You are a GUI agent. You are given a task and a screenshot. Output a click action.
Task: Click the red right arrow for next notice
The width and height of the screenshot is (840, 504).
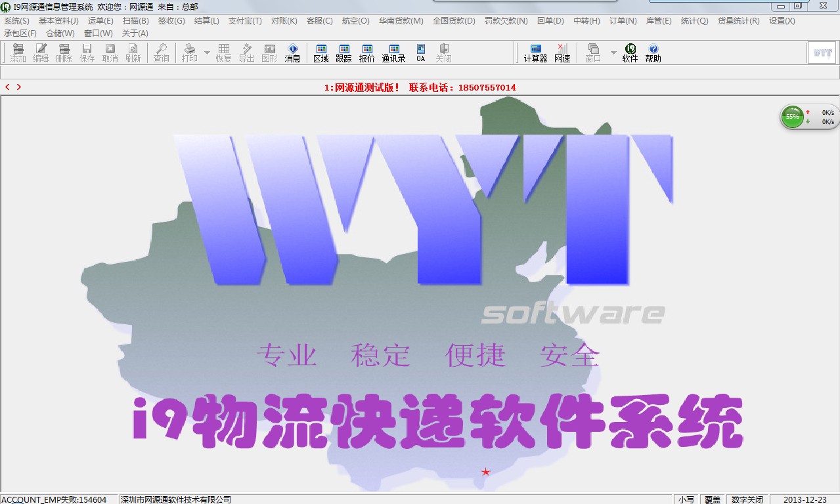(19, 87)
